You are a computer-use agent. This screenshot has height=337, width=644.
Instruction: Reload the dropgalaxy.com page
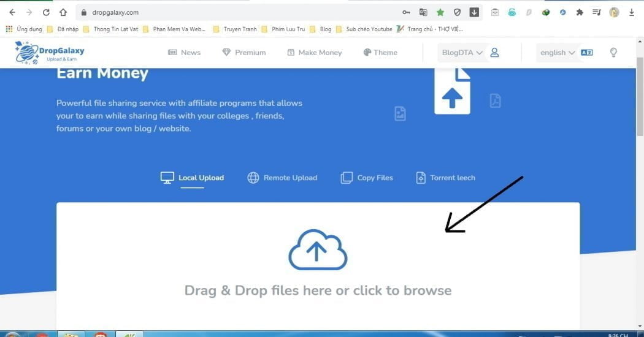(x=46, y=12)
